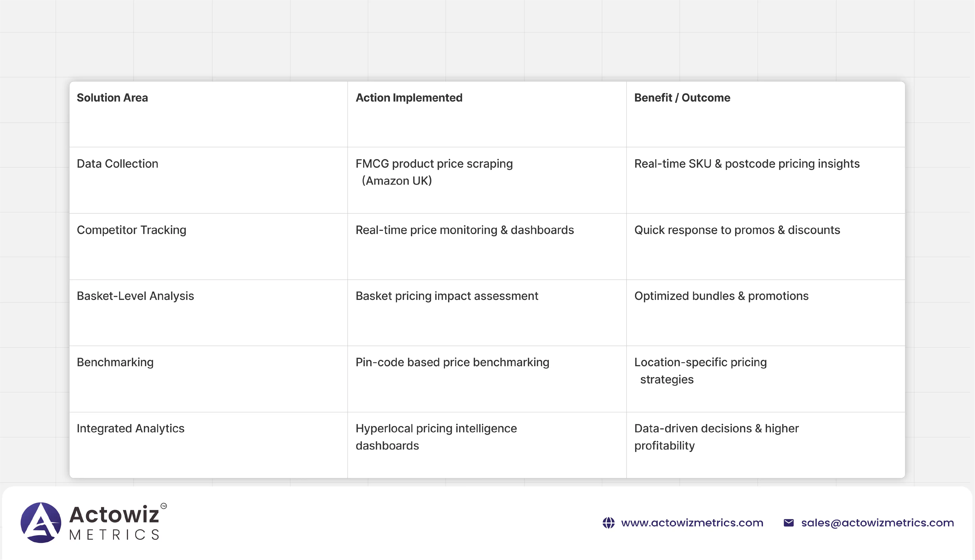Open the www.actowizmetrics.com link
Viewport: 975px width, 560px height.
[x=692, y=523]
